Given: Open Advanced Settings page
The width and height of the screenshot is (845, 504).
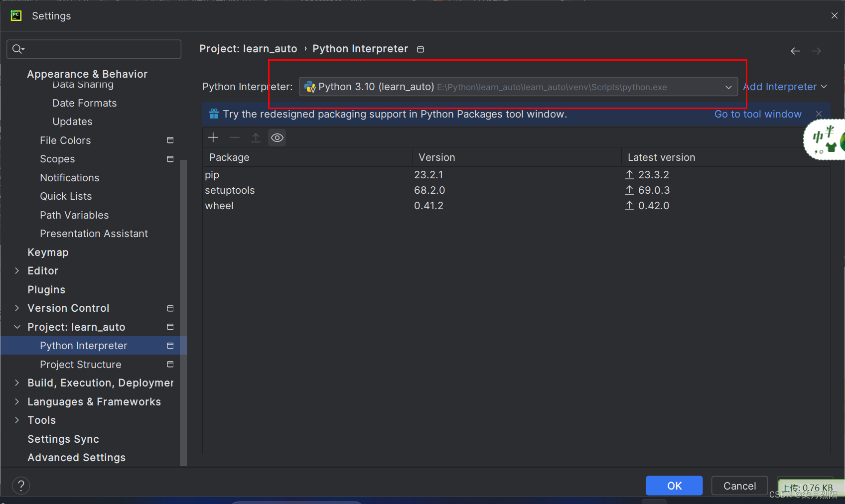Looking at the screenshot, I should 76,458.
